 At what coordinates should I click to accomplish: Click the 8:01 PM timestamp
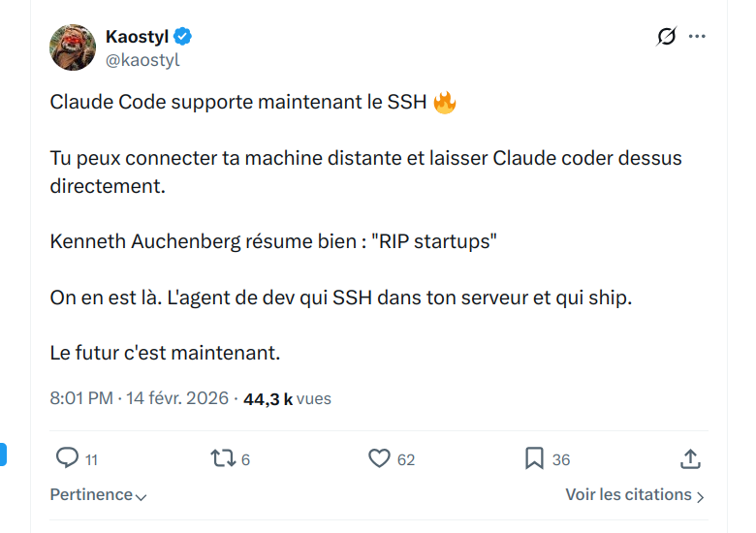pos(82,398)
